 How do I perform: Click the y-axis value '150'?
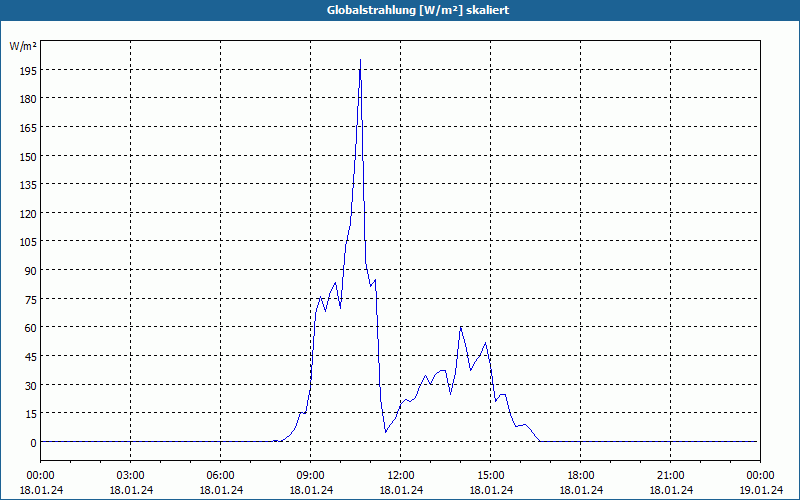pyautogui.click(x=29, y=157)
